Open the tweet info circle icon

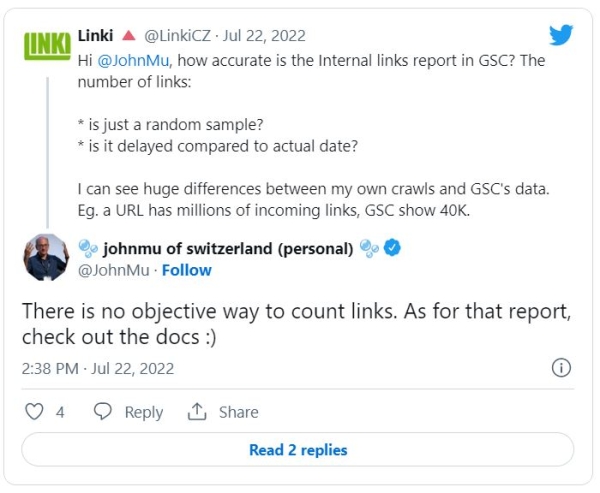(x=562, y=368)
